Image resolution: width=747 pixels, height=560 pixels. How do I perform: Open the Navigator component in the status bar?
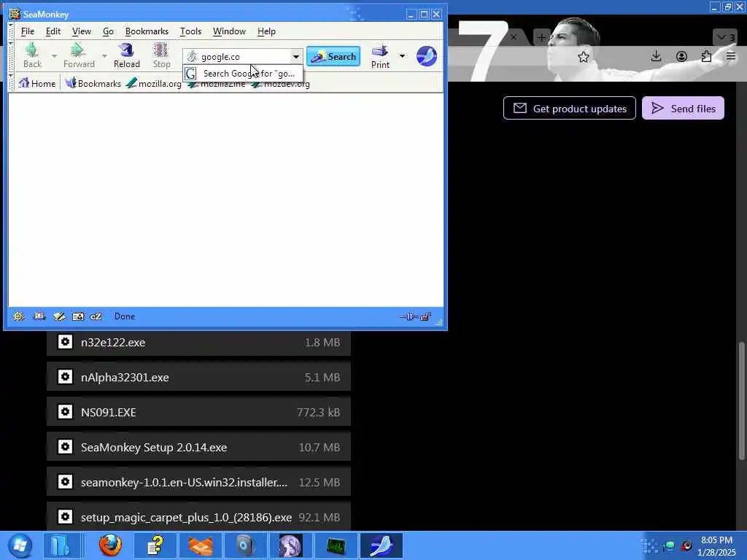click(18, 316)
